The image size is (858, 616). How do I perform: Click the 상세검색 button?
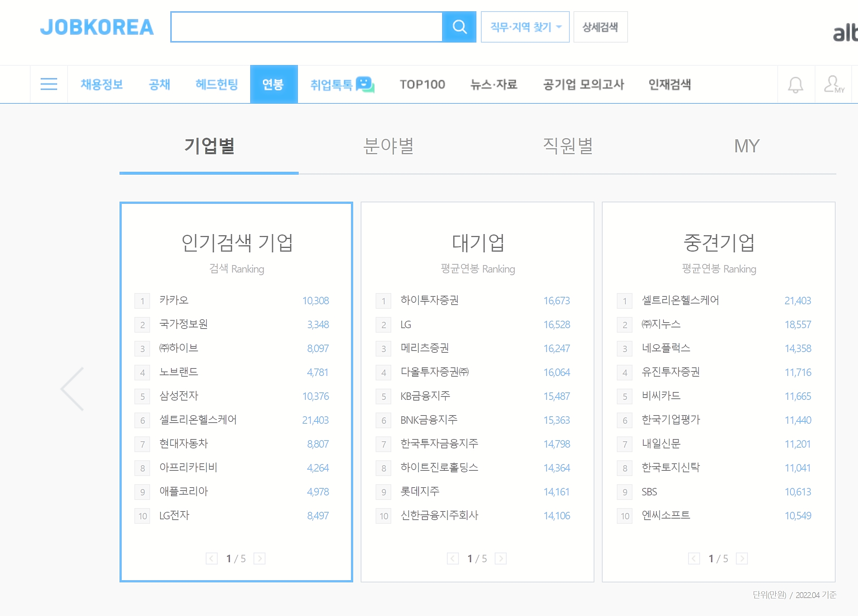(x=600, y=27)
